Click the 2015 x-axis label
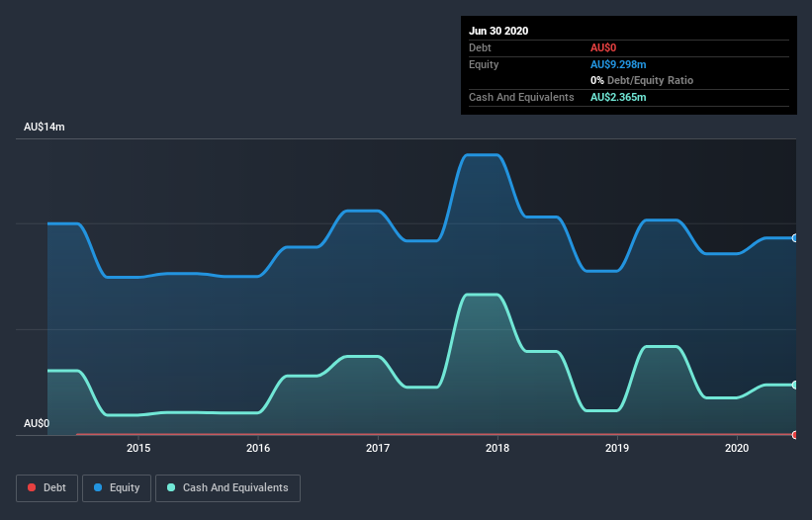The height and width of the screenshot is (520, 812). (138, 448)
